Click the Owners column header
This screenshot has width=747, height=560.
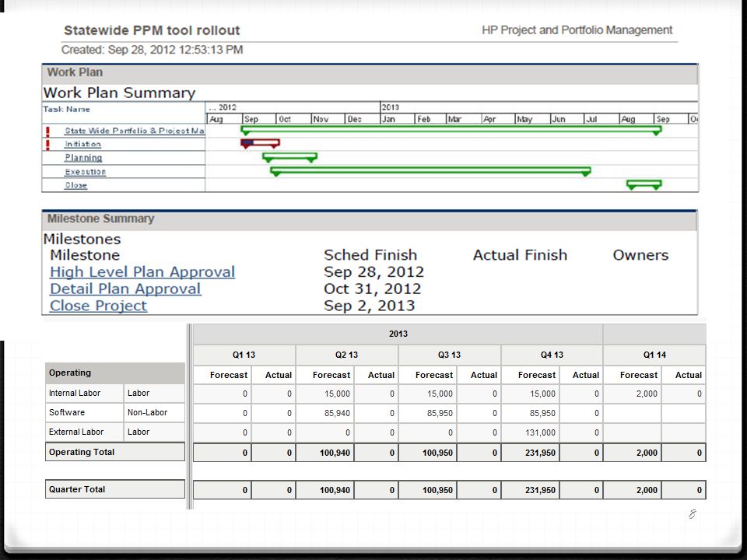(640, 255)
